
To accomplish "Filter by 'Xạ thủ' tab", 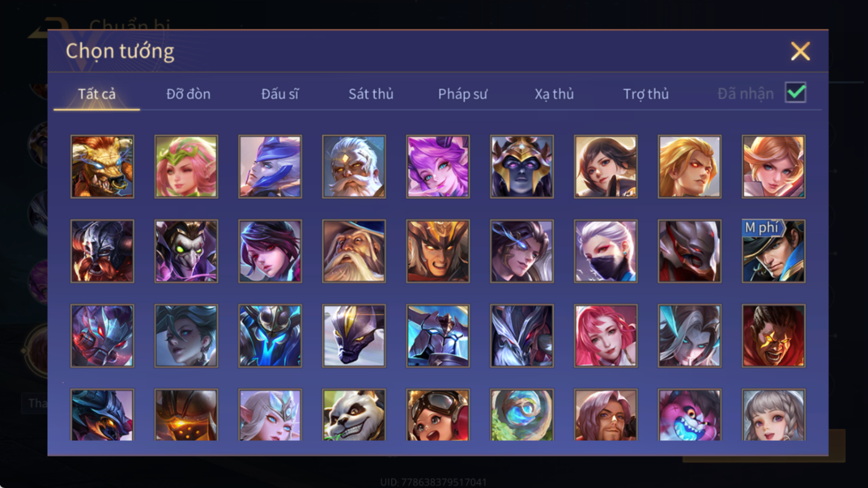I will point(554,94).
